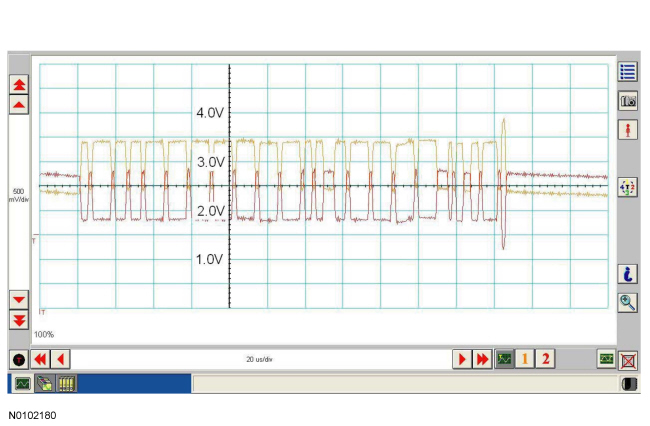The width and height of the screenshot is (650, 426).
Task: Toggle channel 2 button
Action: click(x=545, y=359)
